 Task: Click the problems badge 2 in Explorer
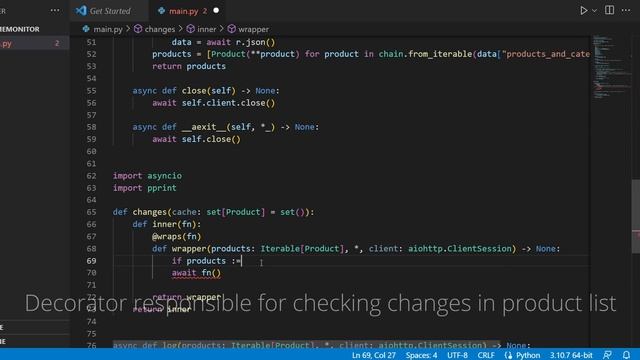tap(57, 43)
